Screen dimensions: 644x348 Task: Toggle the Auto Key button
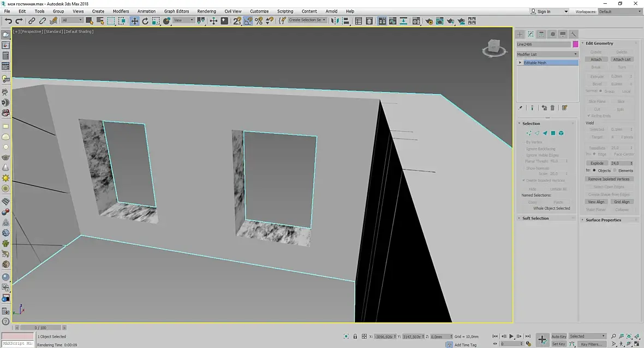click(x=558, y=337)
